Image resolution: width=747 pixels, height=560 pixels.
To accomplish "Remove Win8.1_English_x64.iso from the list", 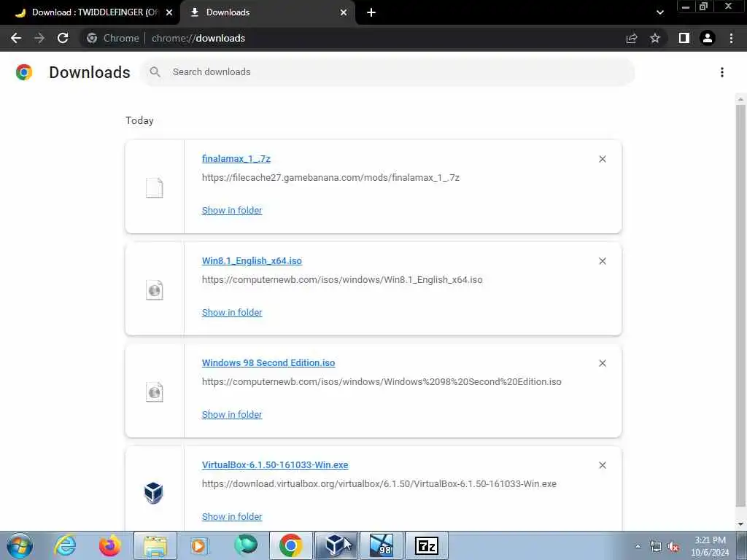I will pyautogui.click(x=603, y=261).
